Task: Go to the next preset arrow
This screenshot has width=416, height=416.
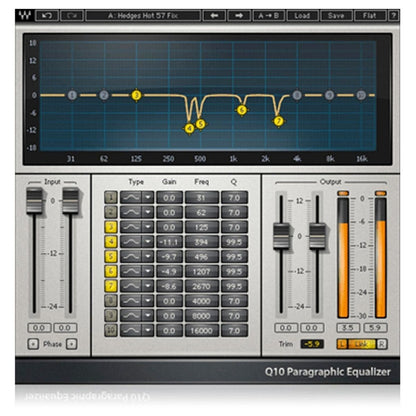Action: 239,16
